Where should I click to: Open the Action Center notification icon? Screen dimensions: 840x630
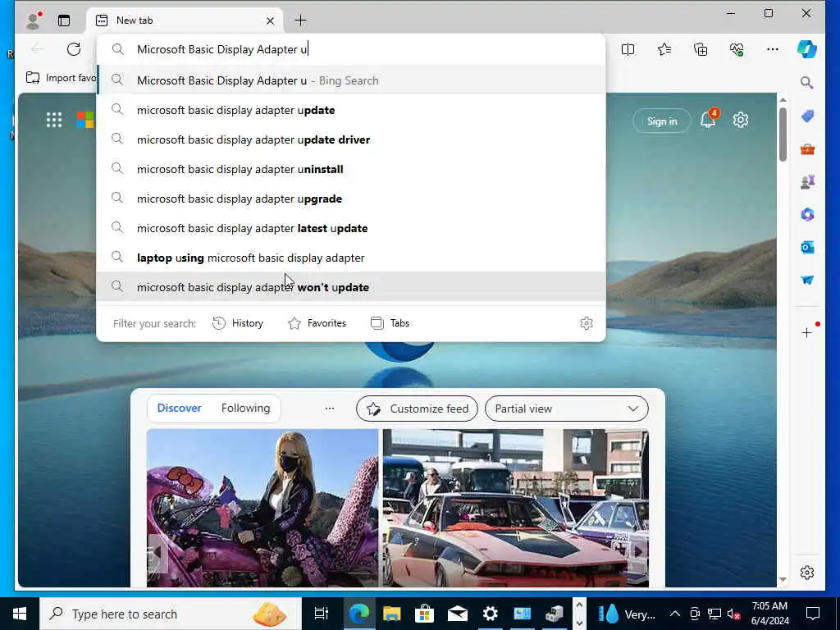click(x=813, y=614)
